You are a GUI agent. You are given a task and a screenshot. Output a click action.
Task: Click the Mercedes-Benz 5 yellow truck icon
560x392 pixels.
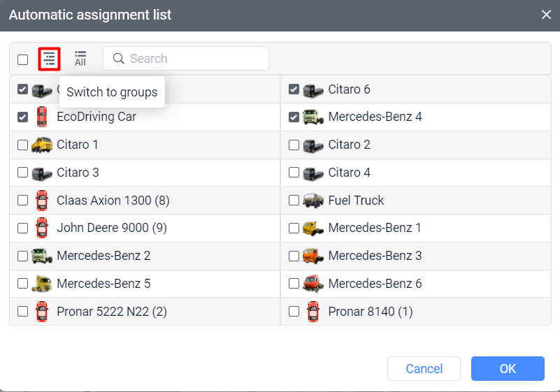coord(42,284)
